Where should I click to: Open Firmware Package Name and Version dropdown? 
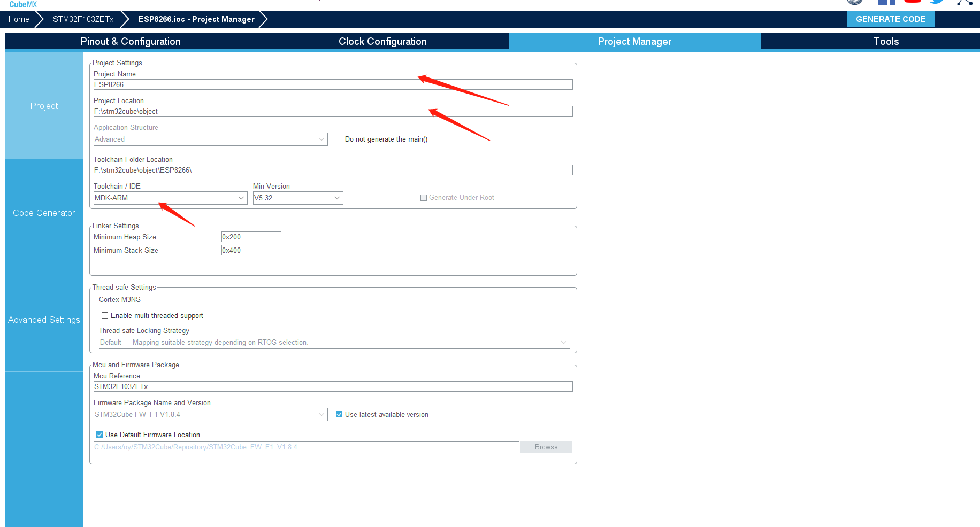click(210, 414)
